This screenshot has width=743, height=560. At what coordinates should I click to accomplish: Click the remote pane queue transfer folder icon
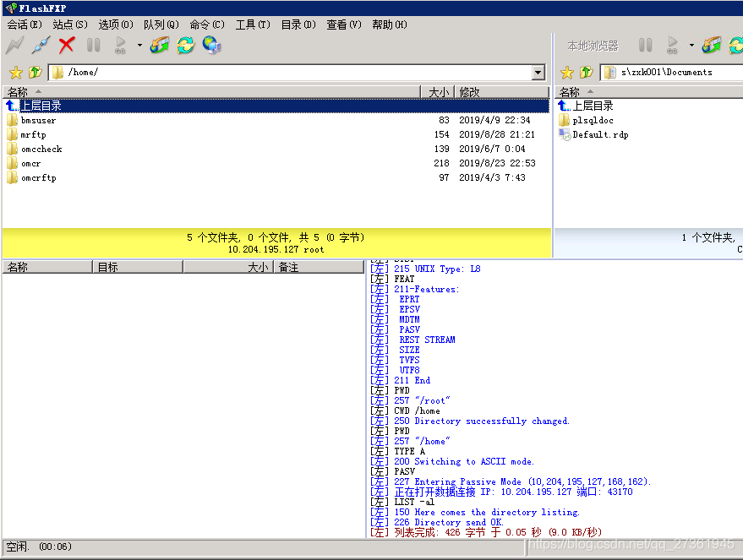click(160, 46)
